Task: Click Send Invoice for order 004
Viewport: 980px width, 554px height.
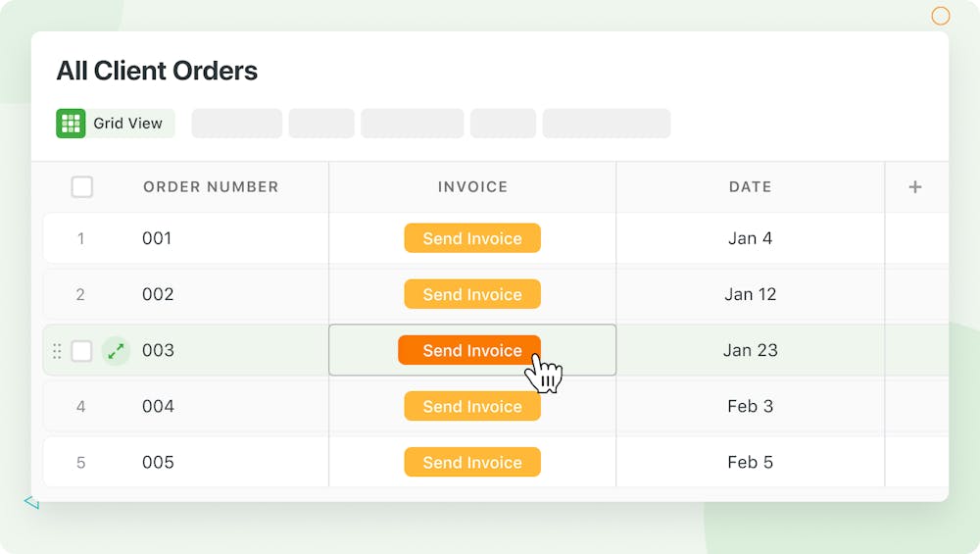Action: (472, 406)
